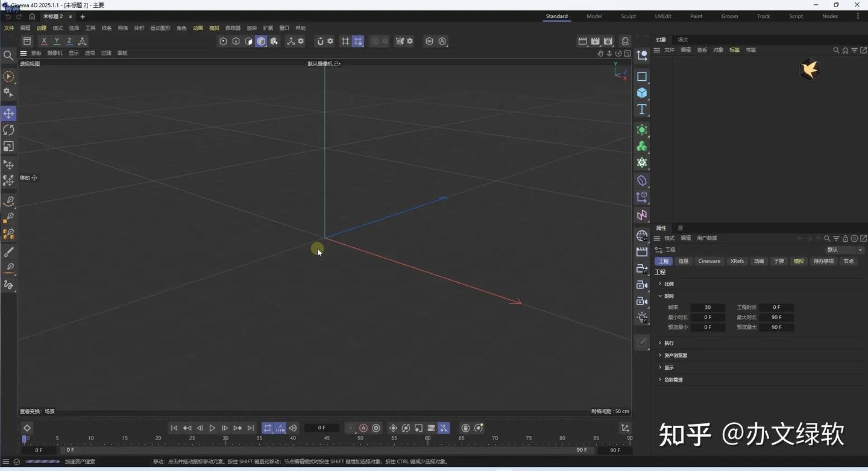Click the Cineware button in Attributes panel

click(x=709, y=261)
